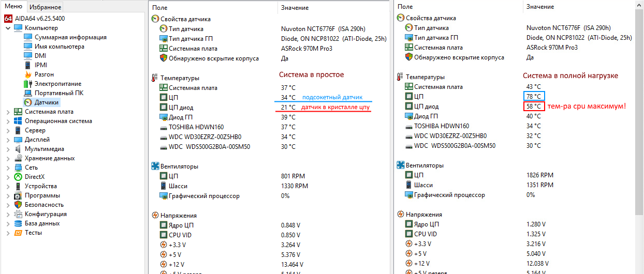
Task: Expand the Системная плата tree node
Action: point(8,112)
